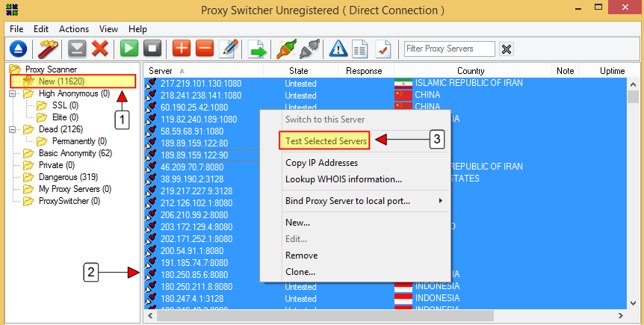Select the Permanently (0) folder
Image resolution: width=644 pixels, height=325 pixels.
[x=79, y=141]
